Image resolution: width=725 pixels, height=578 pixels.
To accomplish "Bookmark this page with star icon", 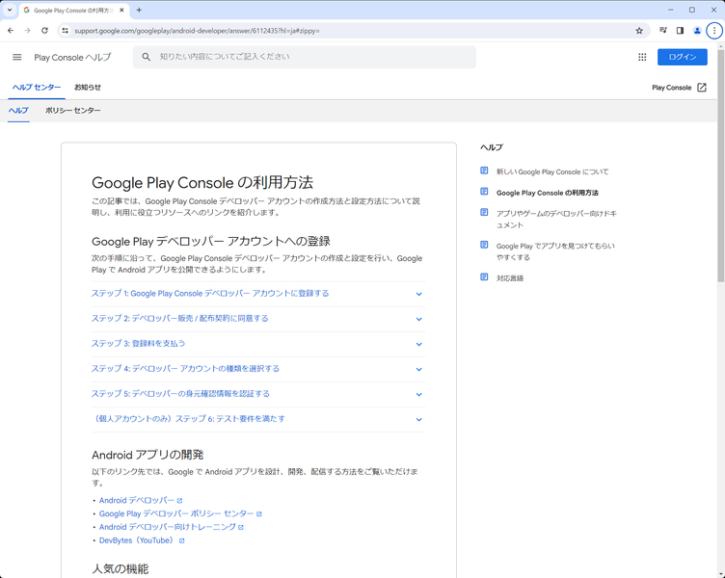I will tap(639, 31).
